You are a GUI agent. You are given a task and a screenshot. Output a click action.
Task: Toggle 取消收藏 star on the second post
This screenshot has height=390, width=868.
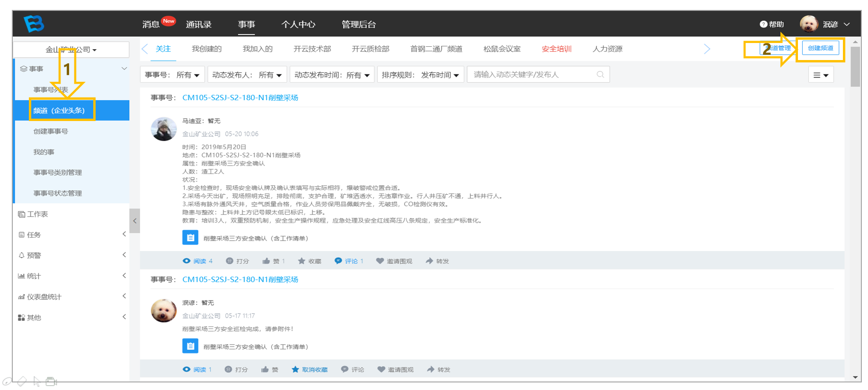click(x=295, y=370)
